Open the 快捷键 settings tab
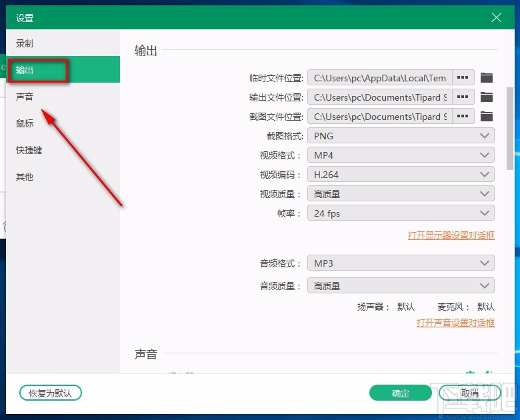The width and height of the screenshot is (520, 420). pyautogui.click(x=63, y=150)
